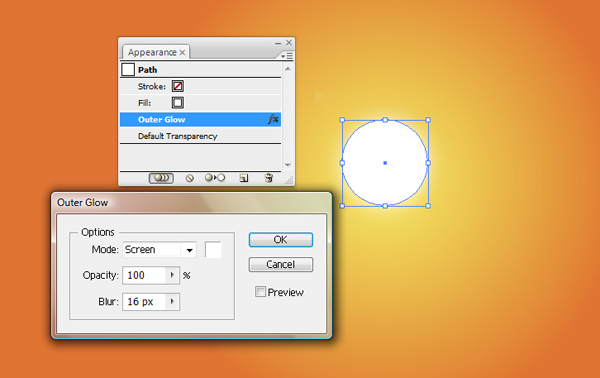This screenshot has width=600, height=378.
Task: Click the Duplicate Selected Item icon
Action: point(244,178)
